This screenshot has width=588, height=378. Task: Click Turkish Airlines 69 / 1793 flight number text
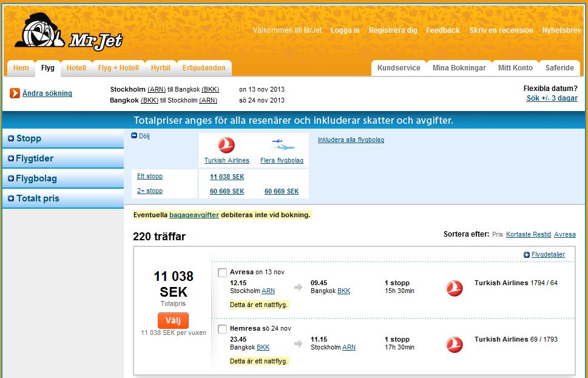coord(516,339)
